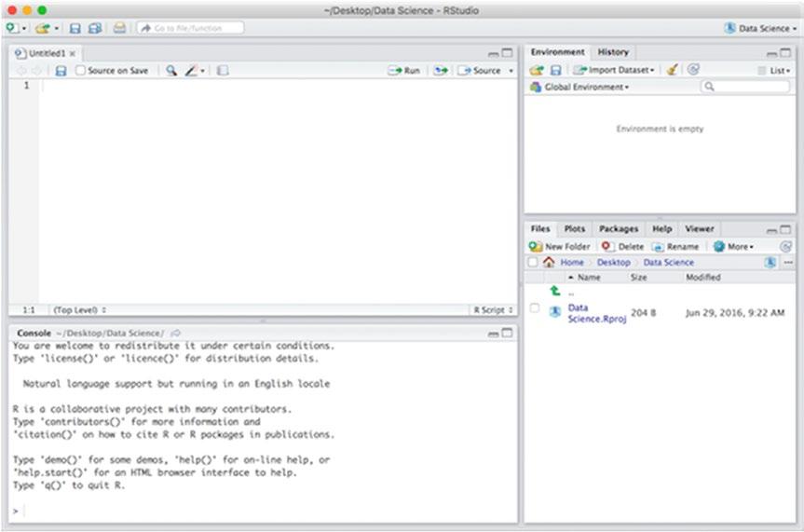Source the script with Source button

coord(480,71)
